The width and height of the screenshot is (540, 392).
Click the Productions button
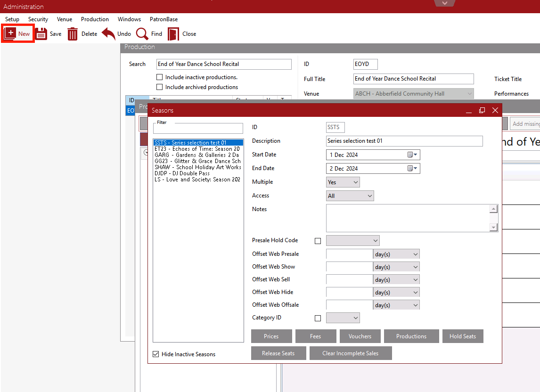coord(411,336)
